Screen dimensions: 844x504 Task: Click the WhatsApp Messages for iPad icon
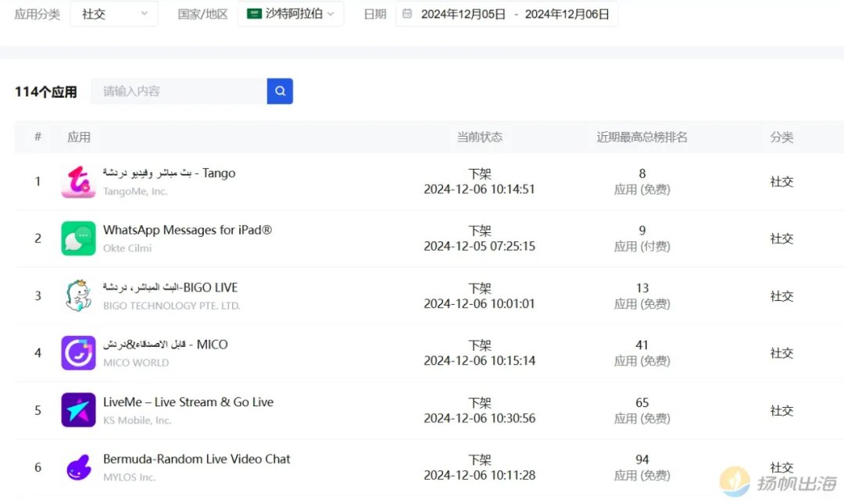pos(78,238)
